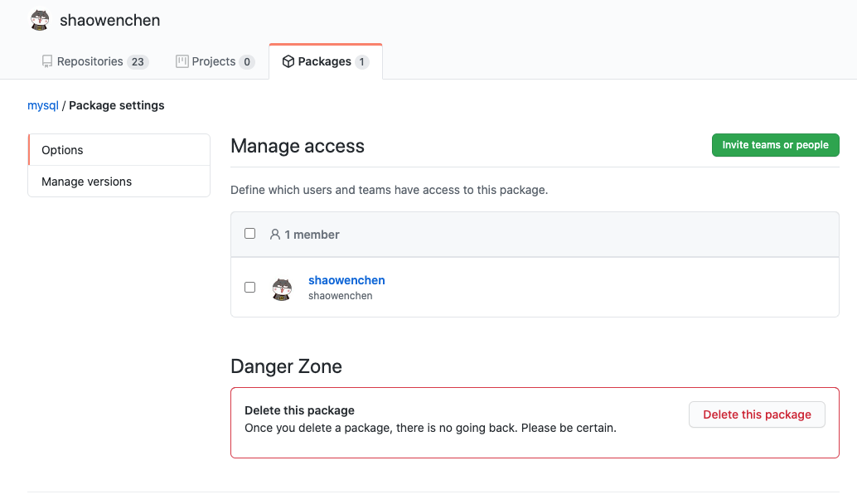
Task: Go back to the mysql package link
Action: point(43,105)
